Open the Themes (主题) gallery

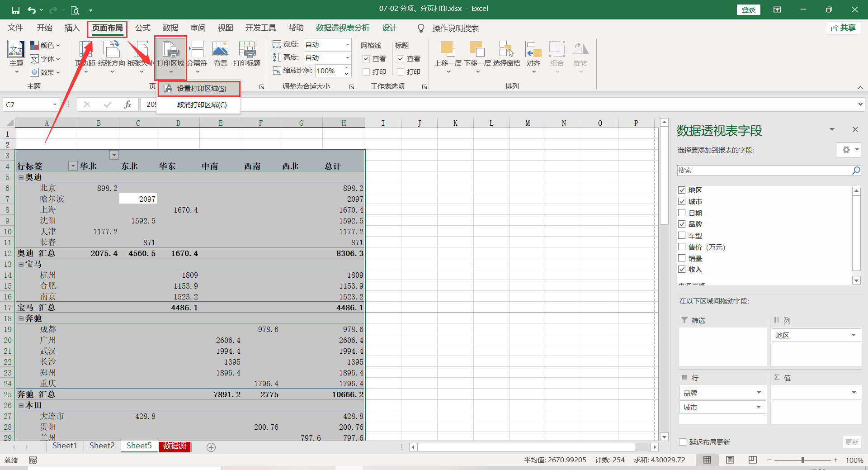16,57
